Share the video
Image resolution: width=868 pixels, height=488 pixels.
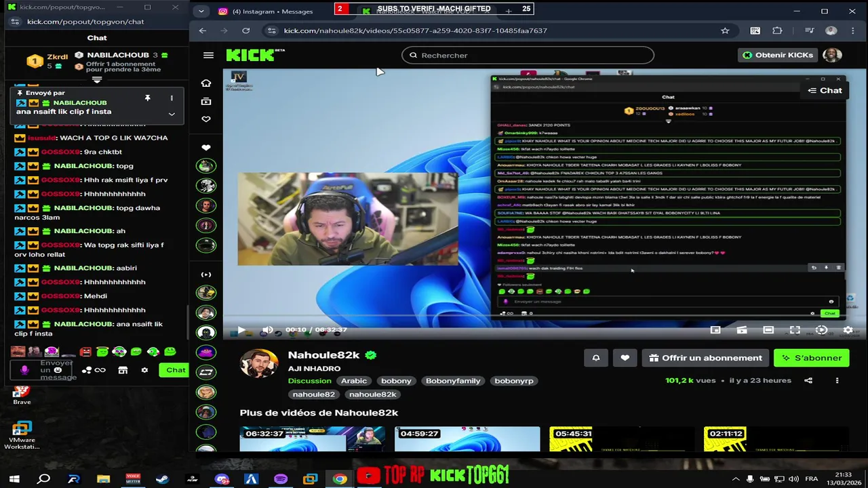coord(808,381)
